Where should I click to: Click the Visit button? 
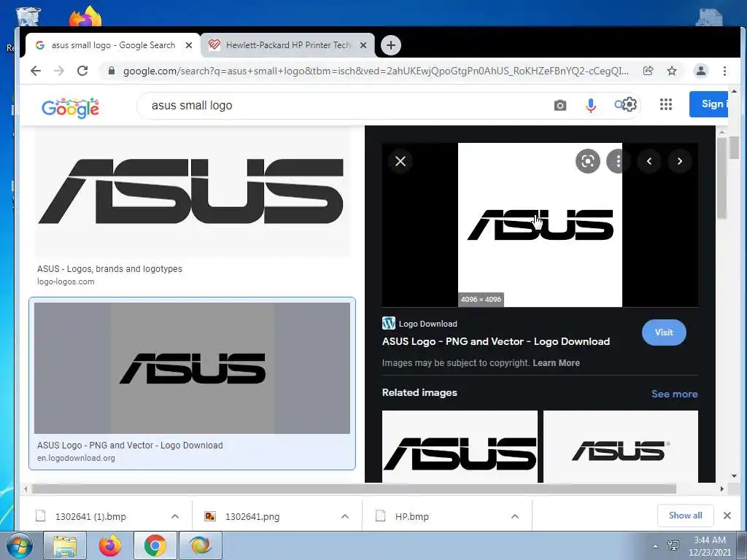(x=664, y=332)
